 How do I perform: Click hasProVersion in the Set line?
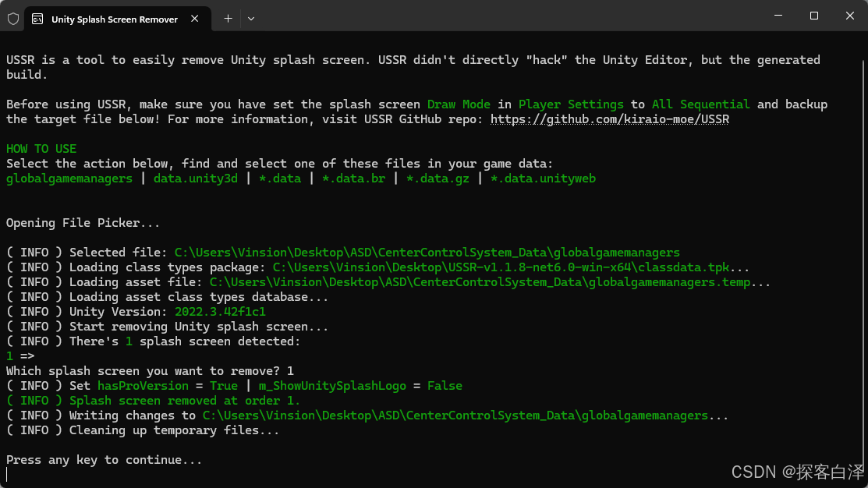click(x=143, y=386)
